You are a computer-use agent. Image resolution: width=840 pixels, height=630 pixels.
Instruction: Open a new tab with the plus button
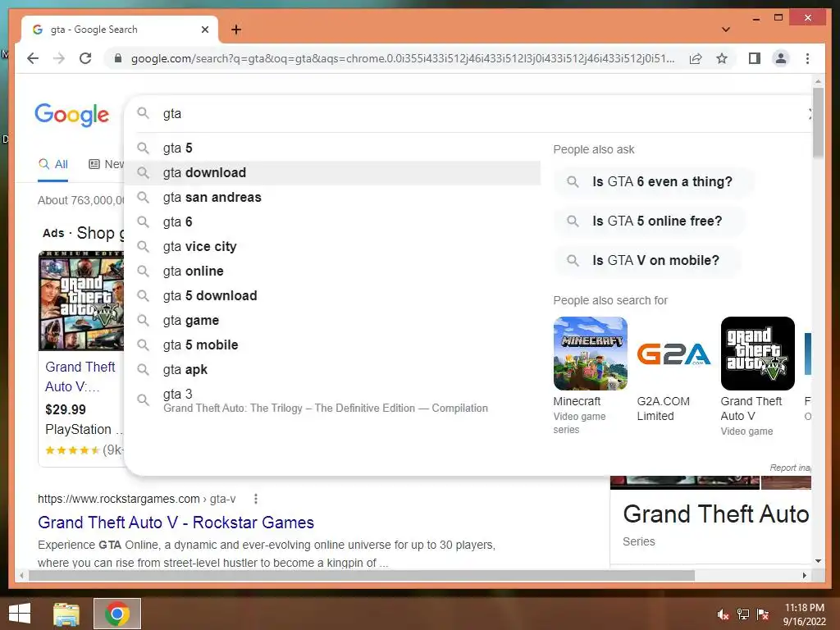tap(236, 30)
